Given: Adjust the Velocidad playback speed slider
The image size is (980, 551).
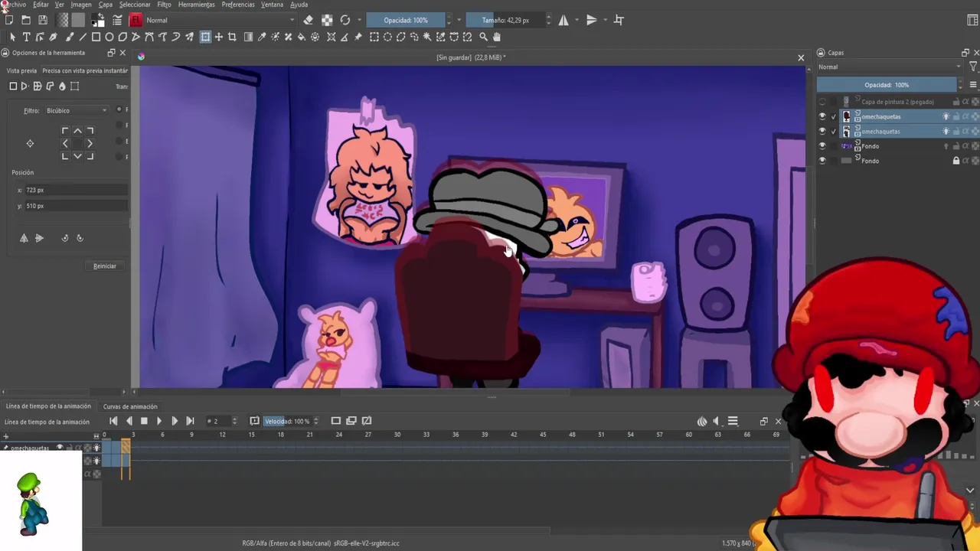Looking at the screenshot, I should (x=287, y=421).
